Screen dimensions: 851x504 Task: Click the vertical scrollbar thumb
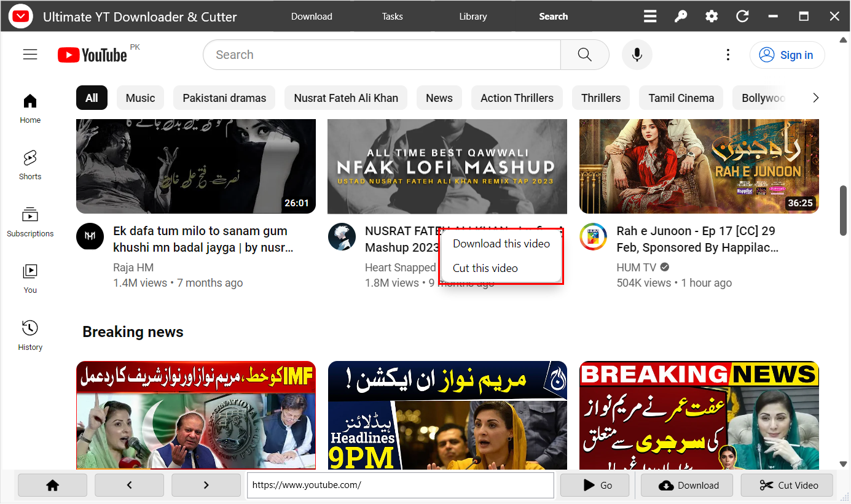click(x=844, y=210)
